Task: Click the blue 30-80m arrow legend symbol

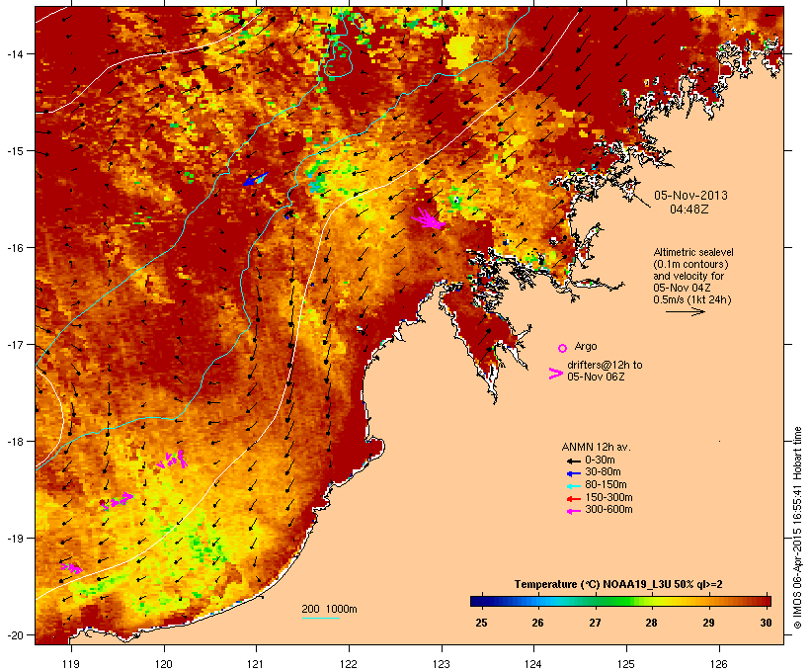Action: tap(573, 473)
